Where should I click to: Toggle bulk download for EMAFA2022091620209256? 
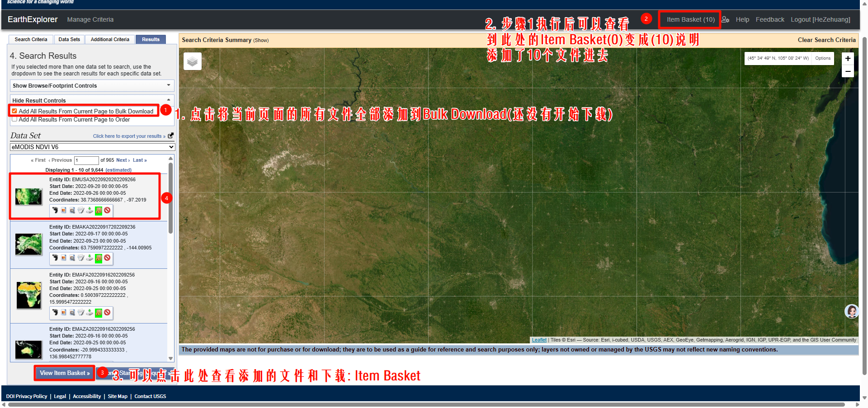click(x=98, y=313)
